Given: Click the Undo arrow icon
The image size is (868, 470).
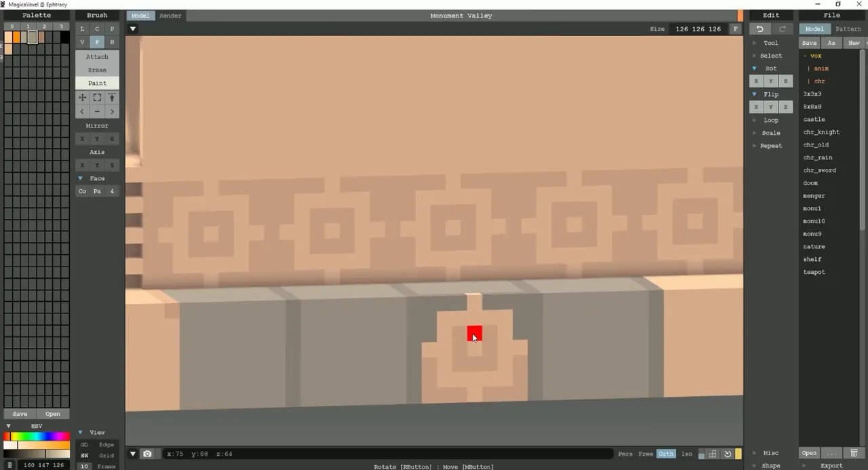Looking at the screenshot, I should 760,29.
